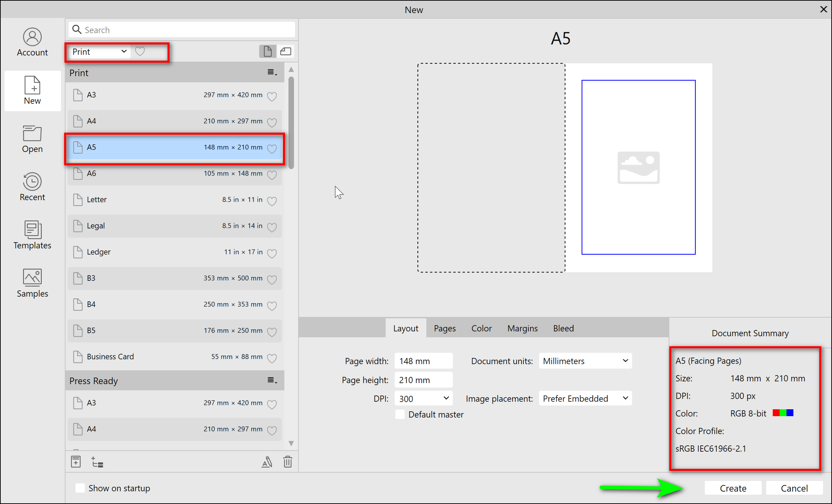Select A3 under Press Ready
832x504 pixels.
tap(175, 403)
